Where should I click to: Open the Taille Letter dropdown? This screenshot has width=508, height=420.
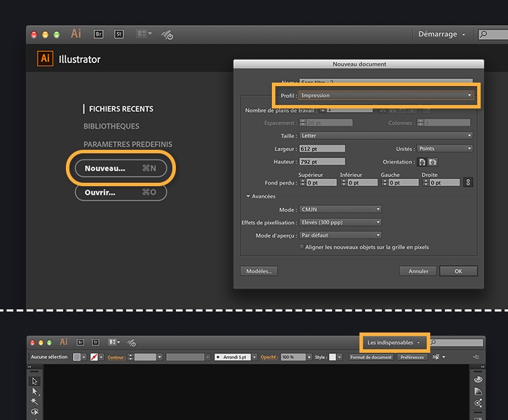pos(386,136)
